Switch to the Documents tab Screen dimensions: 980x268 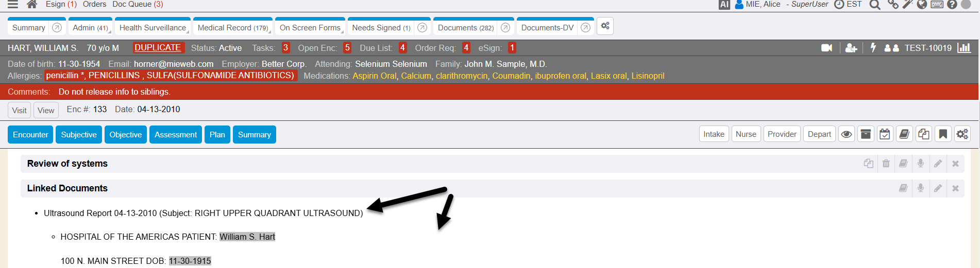point(465,28)
